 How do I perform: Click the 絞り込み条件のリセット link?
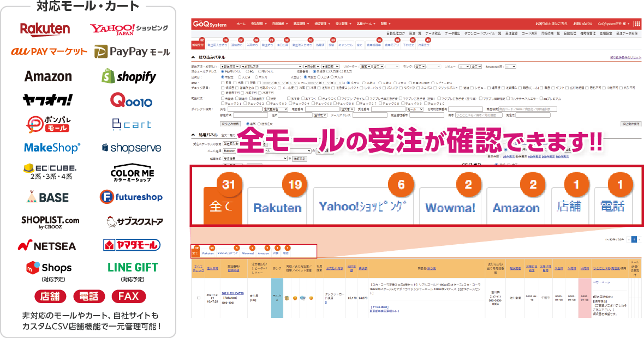[625, 57]
